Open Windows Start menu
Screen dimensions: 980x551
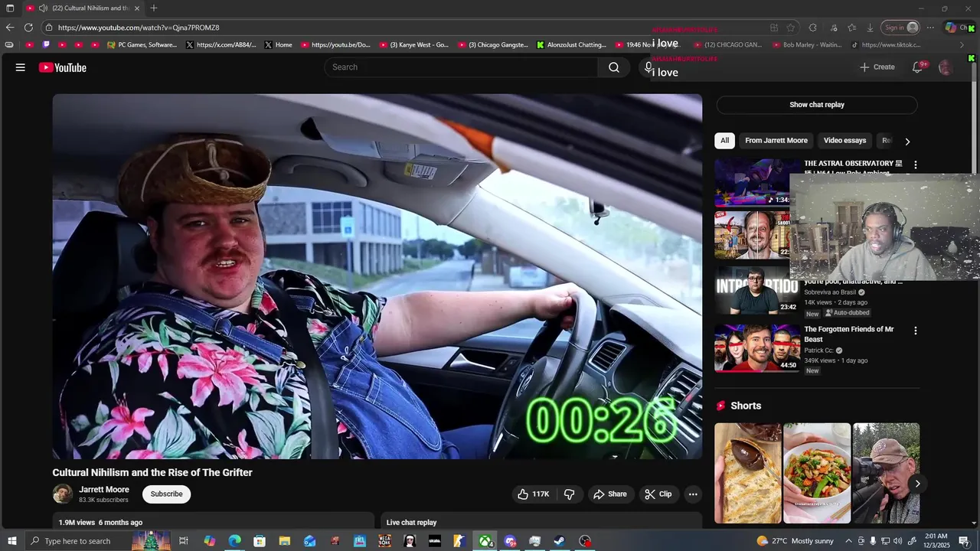coord(11,541)
